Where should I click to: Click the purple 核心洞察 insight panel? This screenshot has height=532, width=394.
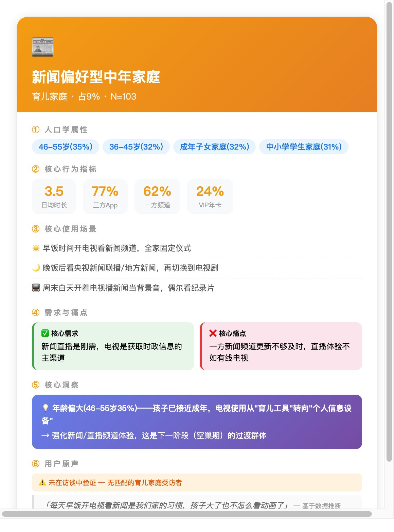tap(197, 422)
